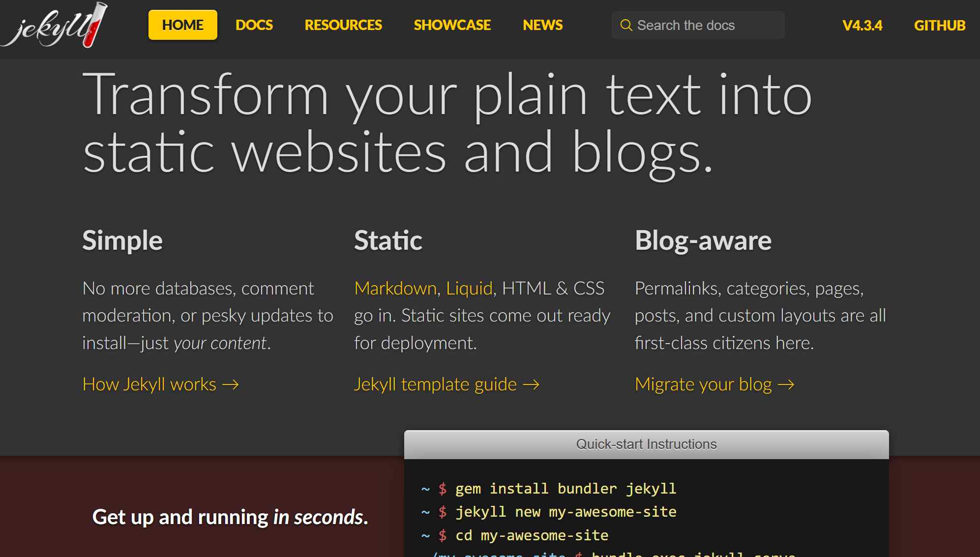Click the Simple heading
This screenshot has width=980, height=557.
(x=122, y=240)
